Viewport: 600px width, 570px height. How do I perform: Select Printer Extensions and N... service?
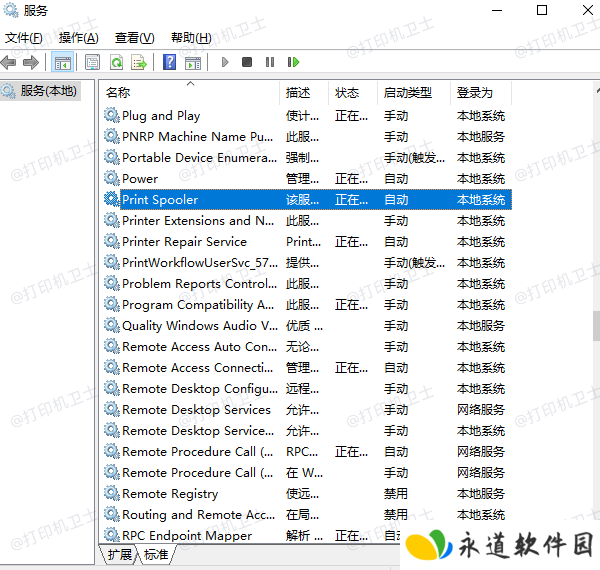[x=198, y=221]
